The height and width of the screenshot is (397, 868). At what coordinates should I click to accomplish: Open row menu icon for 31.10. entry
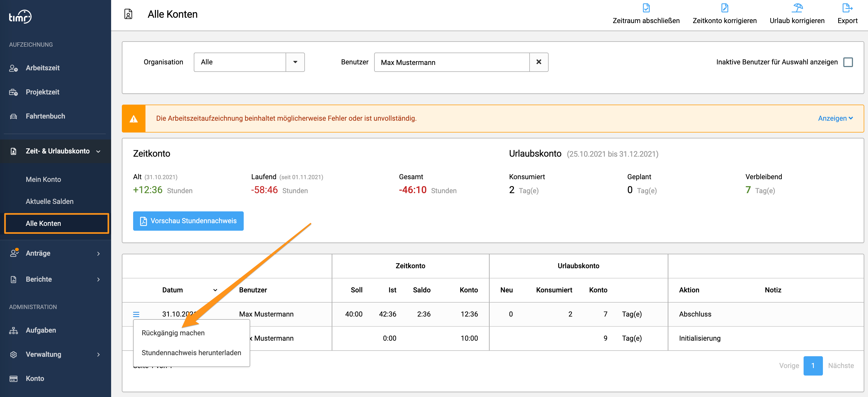point(136,314)
